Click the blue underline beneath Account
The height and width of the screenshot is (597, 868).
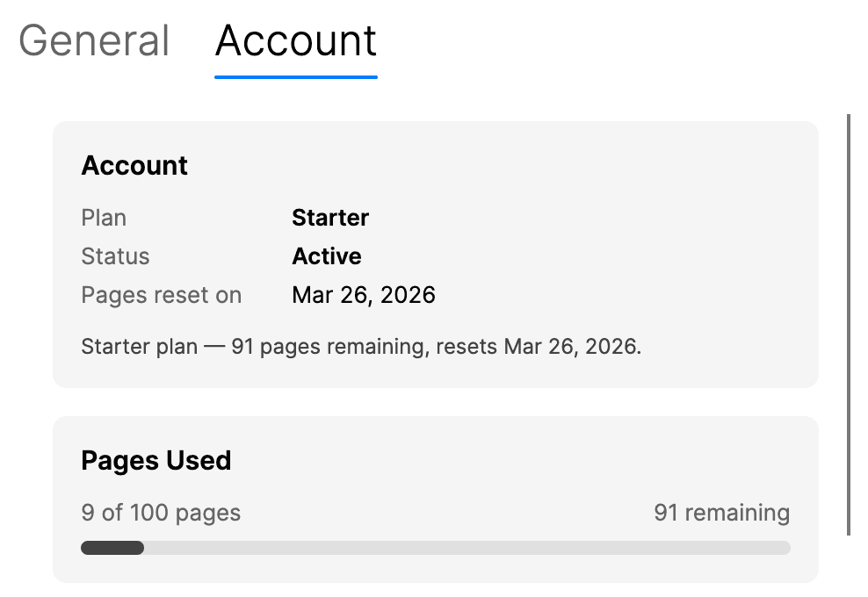295,78
